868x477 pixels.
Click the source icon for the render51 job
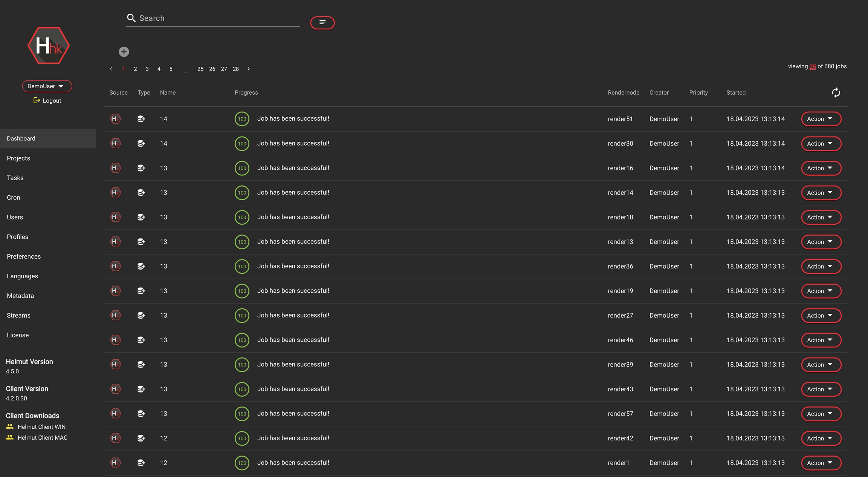[115, 119]
